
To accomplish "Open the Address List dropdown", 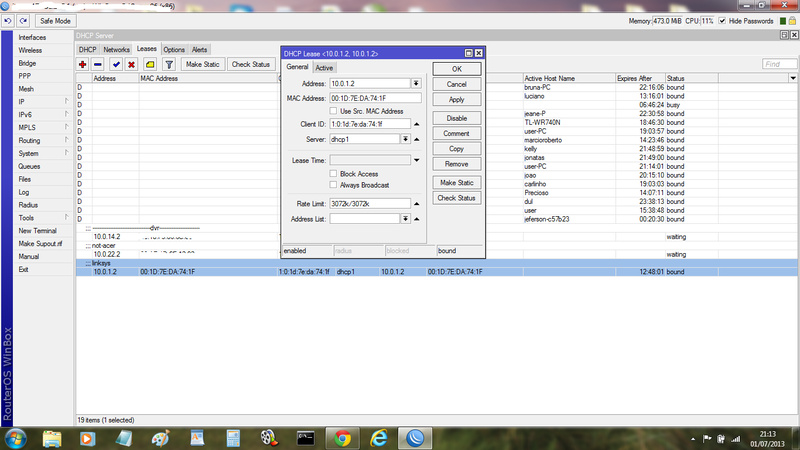I will pyautogui.click(x=405, y=218).
